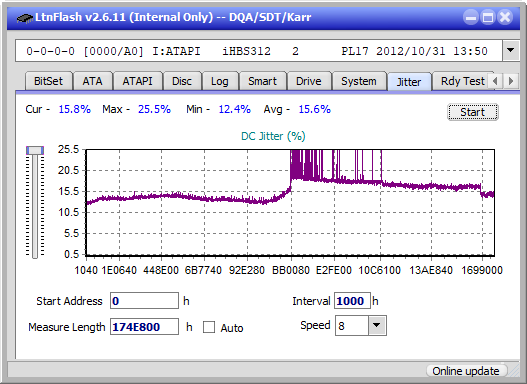Viewport: 527px width, 384px height.
Task: Click the x-axis label 1699000
Action: click(x=482, y=270)
